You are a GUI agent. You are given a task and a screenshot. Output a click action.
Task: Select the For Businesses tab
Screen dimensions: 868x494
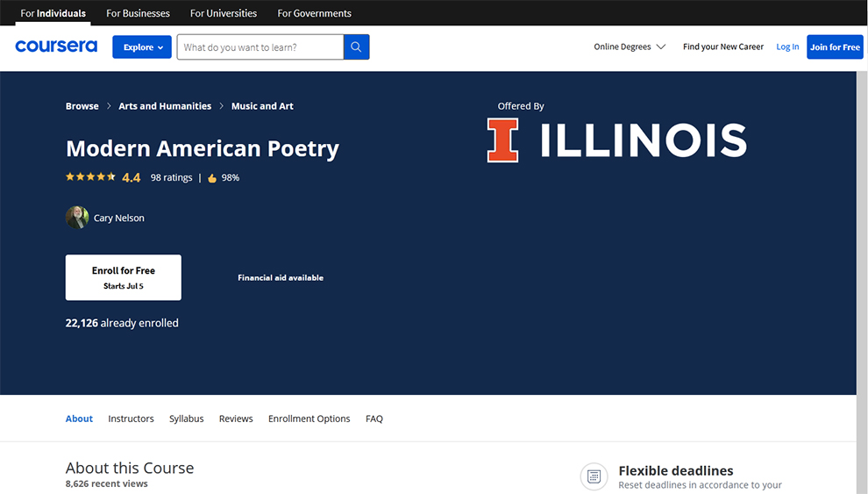(138, 13)
